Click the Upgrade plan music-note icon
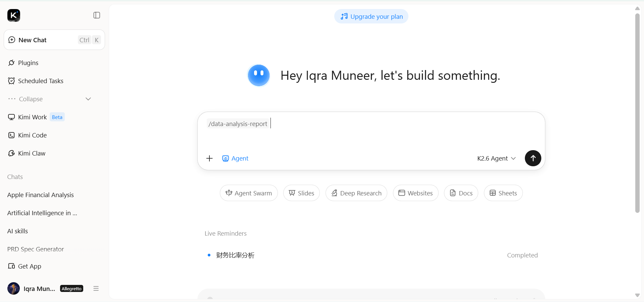 click(x=344, y=16)
